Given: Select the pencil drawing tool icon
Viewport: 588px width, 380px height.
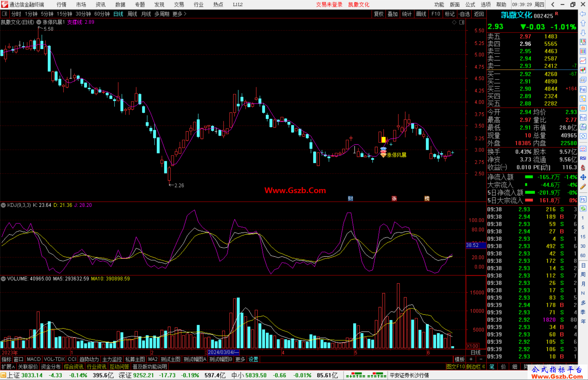Looking at the screenshot, I should coord(583,187).
